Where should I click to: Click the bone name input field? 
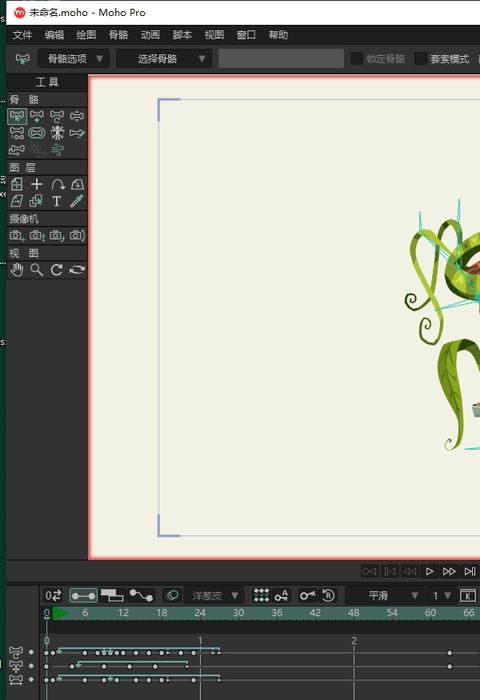pos(281,58)
